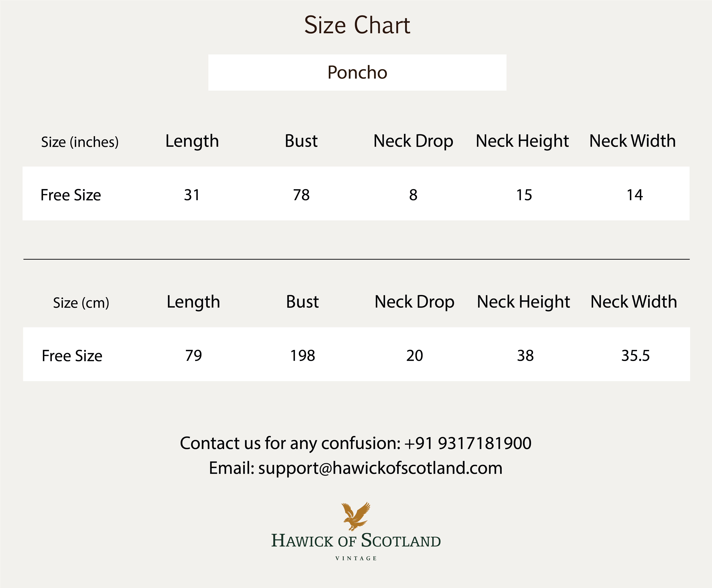Image resolution: width=712 pixels, height=588 pixels.
Task: Click the "Hawick of Scotland" brand name
Action: click(356, 541)
